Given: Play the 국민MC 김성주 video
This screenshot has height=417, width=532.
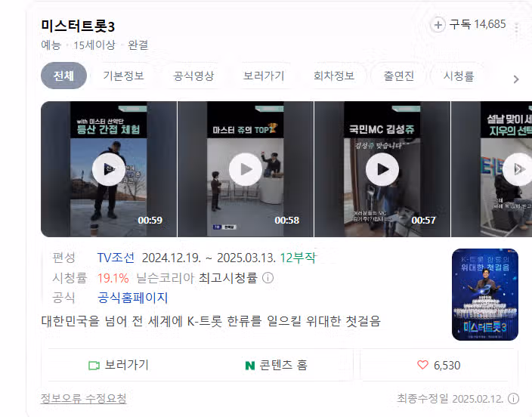Looking at the screenshot, I should tap(382, 169).
